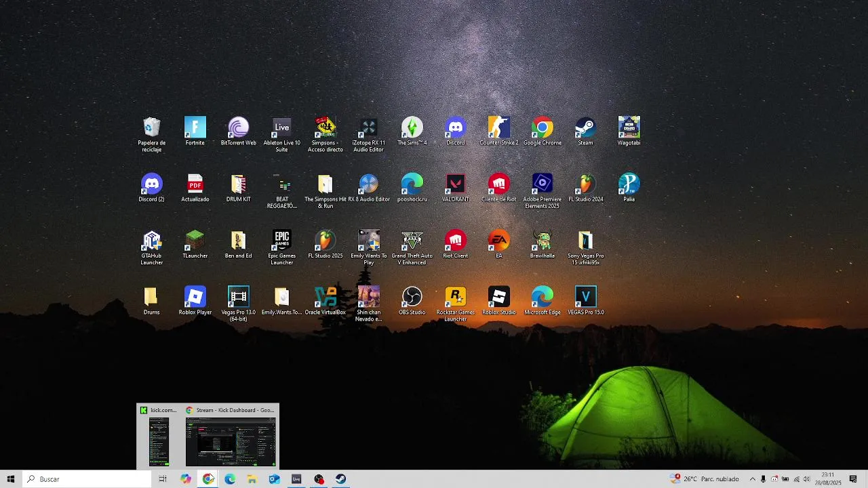Screen dimensions: 868x488
Task: Select the Grand Theft Auto V Enhanced icon
Action: (412, 247)
